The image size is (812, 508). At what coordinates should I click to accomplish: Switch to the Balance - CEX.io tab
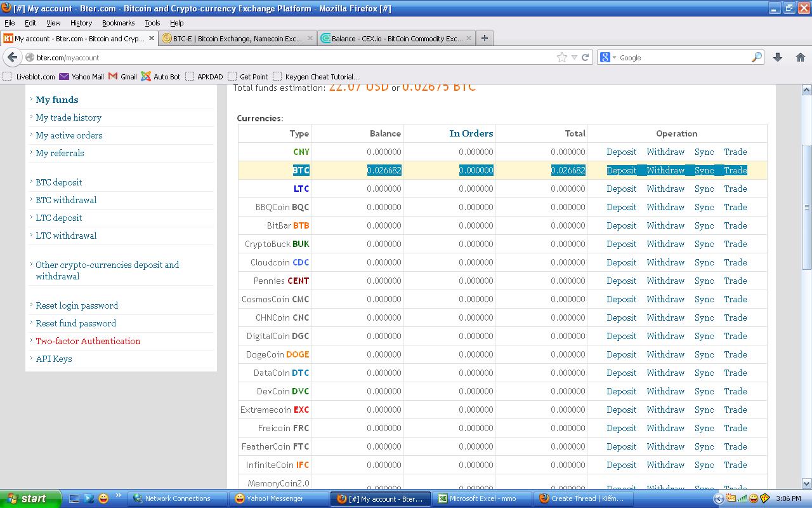tap(396, 38)
